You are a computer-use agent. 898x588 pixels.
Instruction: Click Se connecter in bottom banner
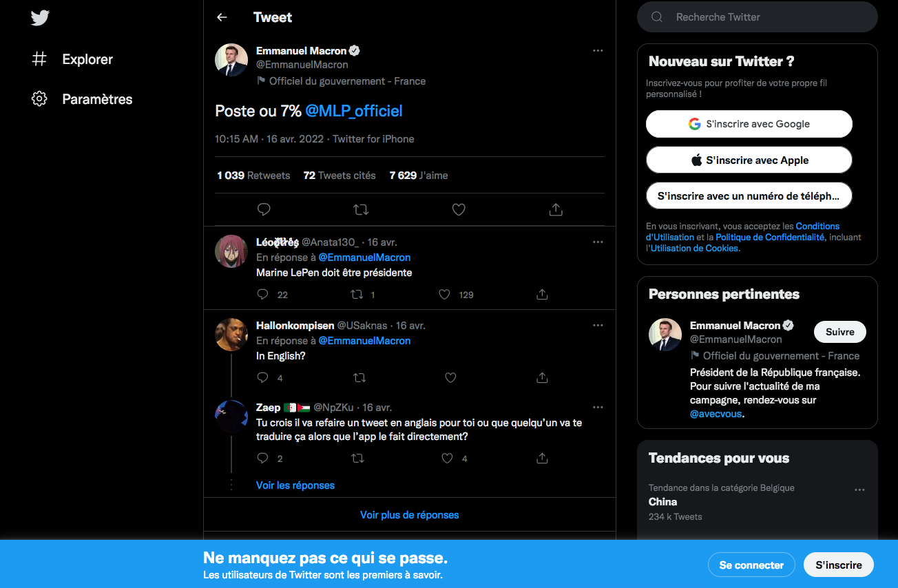(x=751, y=565)
